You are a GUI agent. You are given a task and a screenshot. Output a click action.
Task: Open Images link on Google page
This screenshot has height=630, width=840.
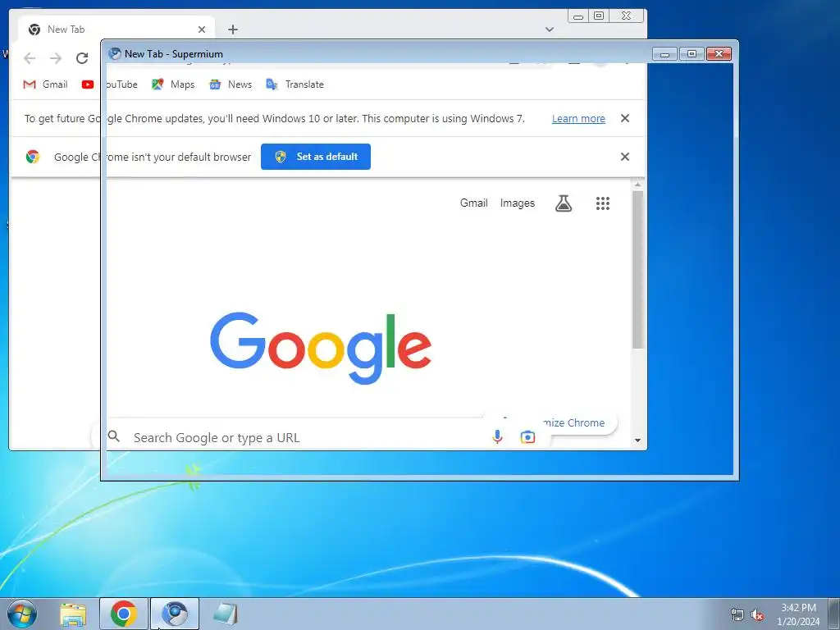(517, 203)
